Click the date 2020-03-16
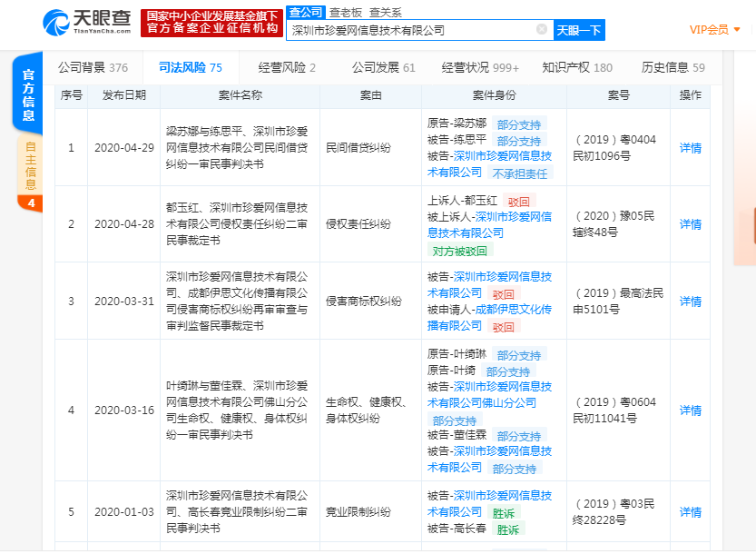This screenshot has height=554, width=756. coord(124,411)
